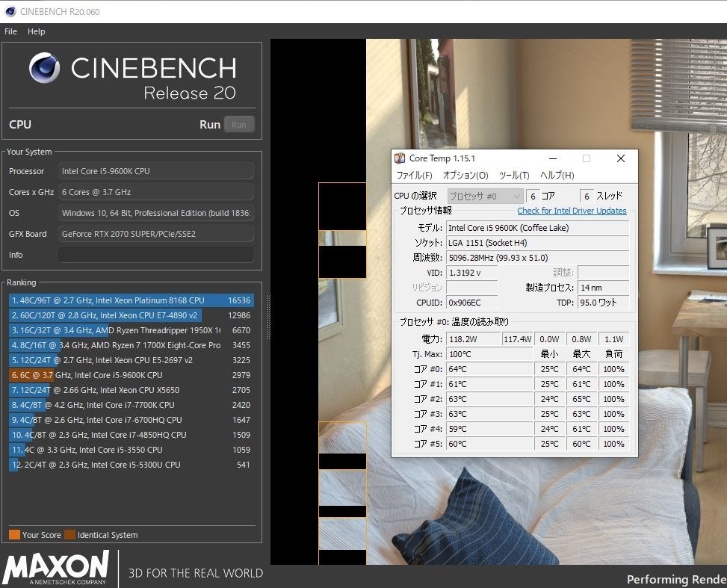Open the ツール(T) menu in Core Temp
The image size is (727, 588).
pyautogui.click(x=514, y=175)
